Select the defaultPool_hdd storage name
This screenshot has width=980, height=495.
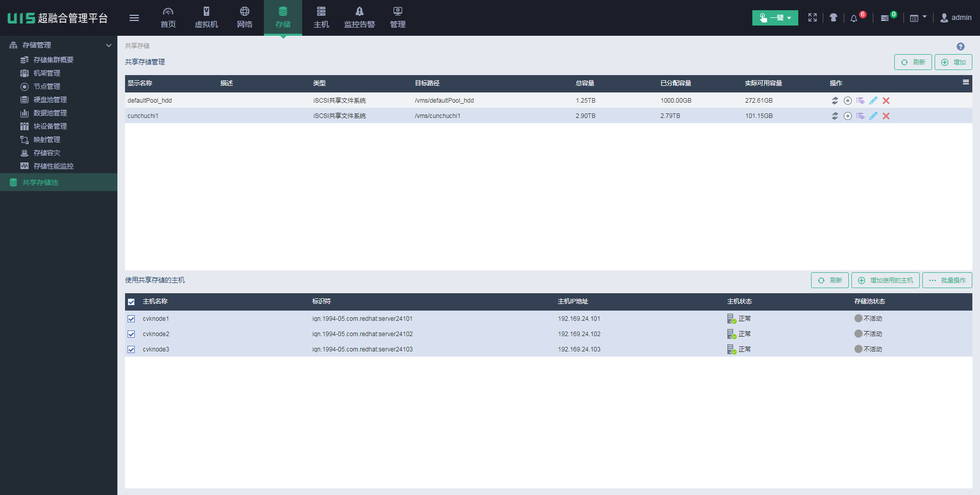click(150, 101)
